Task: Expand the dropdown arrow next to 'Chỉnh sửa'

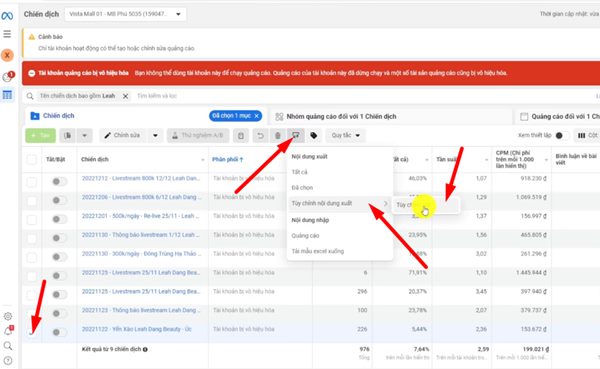Action: coord(155,136)
